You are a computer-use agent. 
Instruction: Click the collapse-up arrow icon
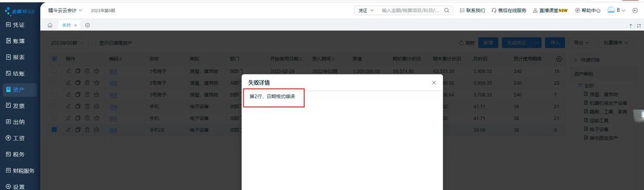click(631, 26)
